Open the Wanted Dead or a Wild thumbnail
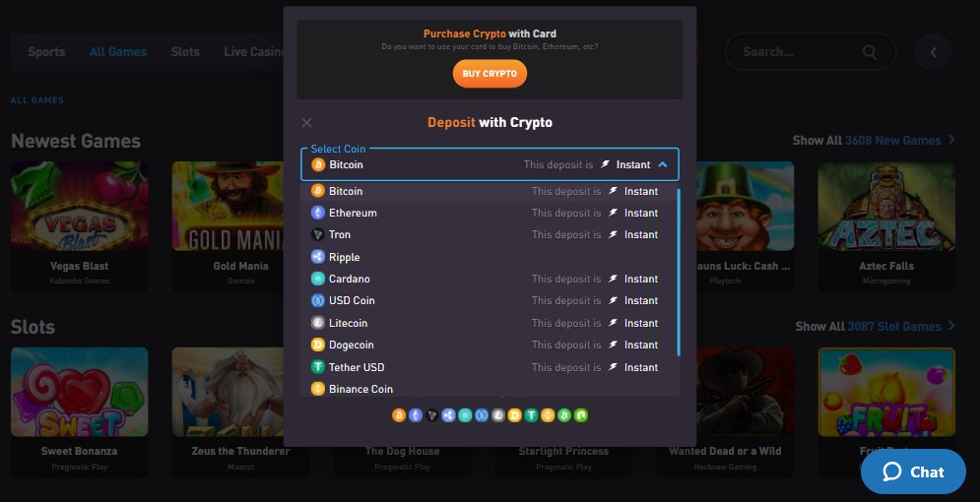This screenshot has height=502, width=980. (x=745, y=392)
